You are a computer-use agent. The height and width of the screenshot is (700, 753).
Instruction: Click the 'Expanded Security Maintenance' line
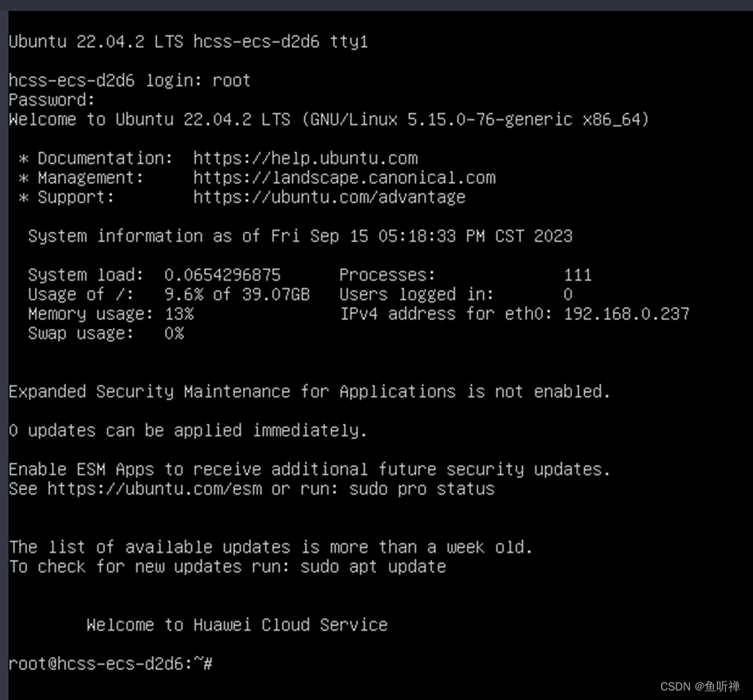point(310,392)
